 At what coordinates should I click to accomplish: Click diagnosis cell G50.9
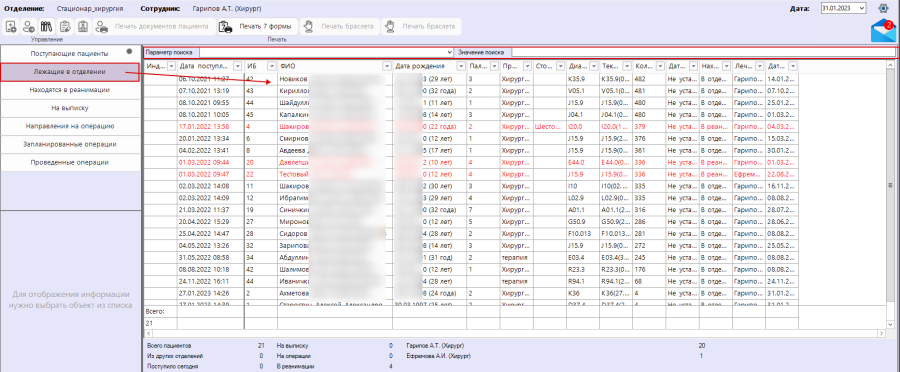(x=583, y=222)
